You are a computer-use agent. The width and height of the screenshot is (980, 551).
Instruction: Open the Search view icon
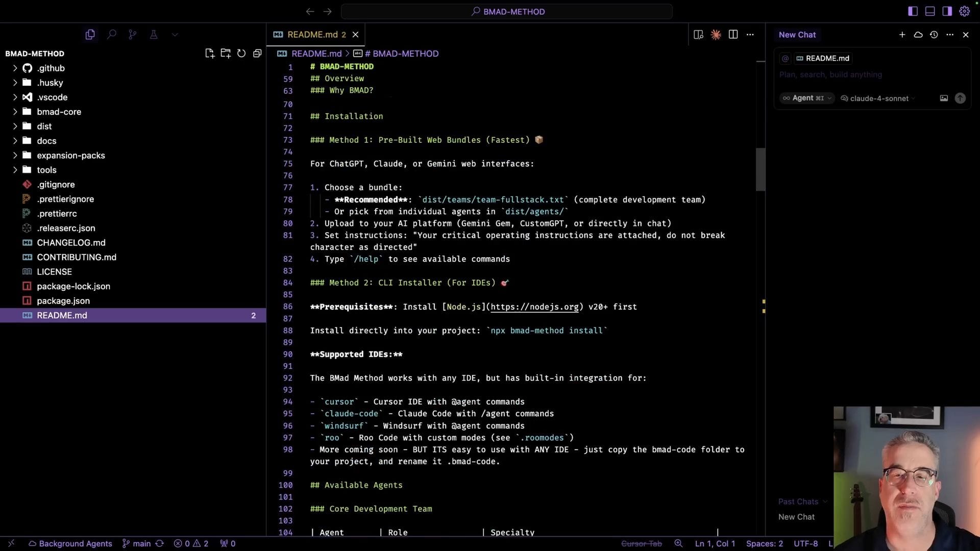(111, 34)
